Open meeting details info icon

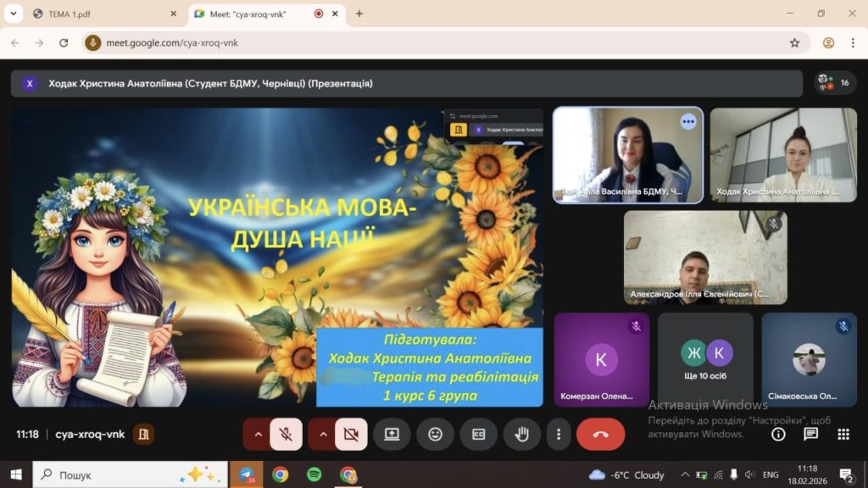point(778,434)
